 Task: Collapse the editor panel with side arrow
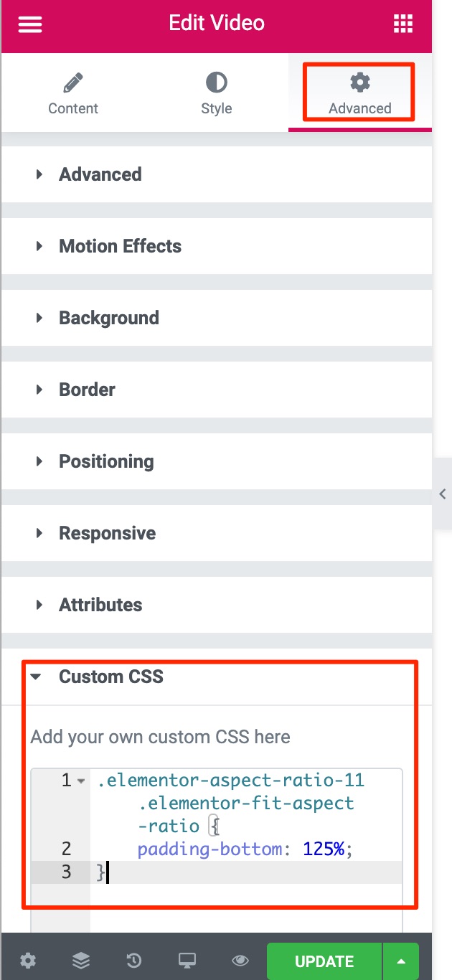point(442,494)
